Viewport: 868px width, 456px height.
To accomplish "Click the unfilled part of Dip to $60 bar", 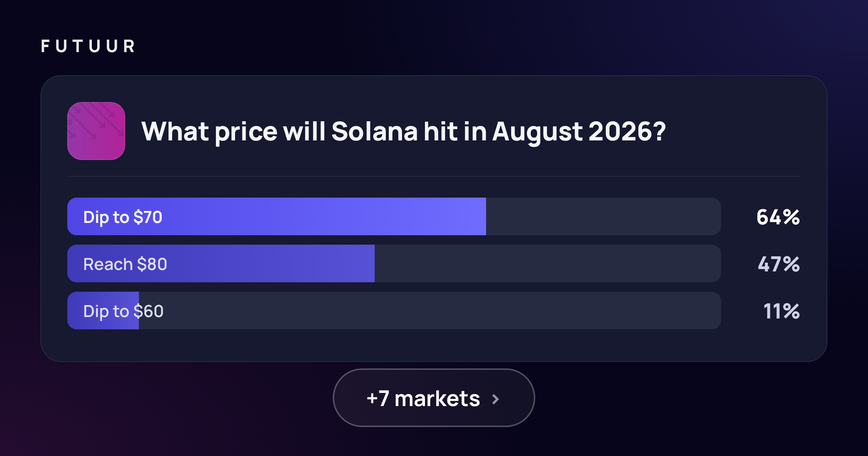I will [x=430, y=311].
